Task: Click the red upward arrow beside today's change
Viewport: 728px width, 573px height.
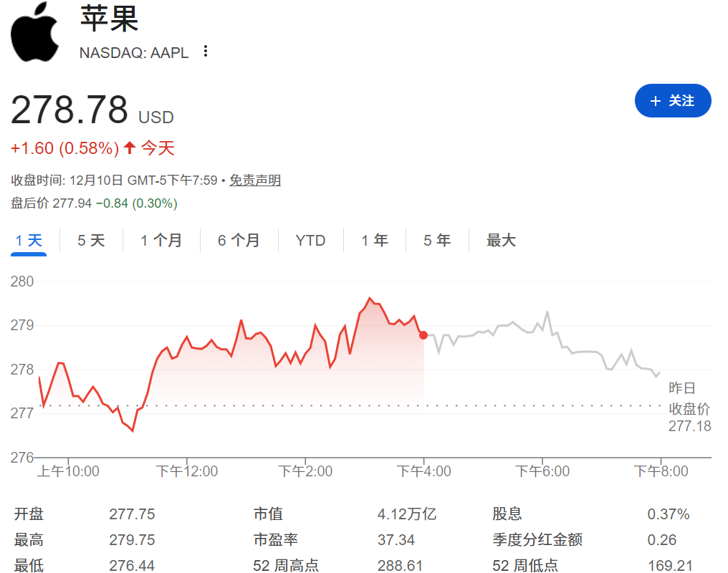Action: [x=130, y=147]
